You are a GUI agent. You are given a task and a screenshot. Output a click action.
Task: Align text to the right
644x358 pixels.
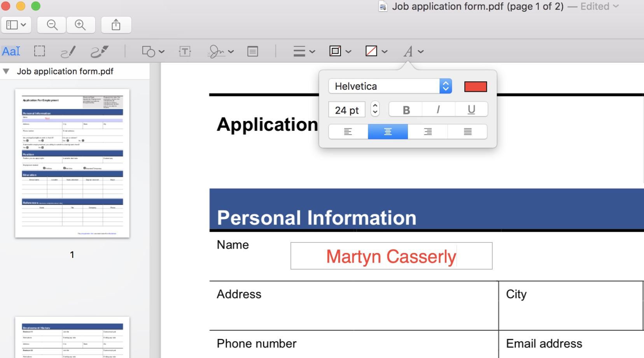click(x=428, y=132)
